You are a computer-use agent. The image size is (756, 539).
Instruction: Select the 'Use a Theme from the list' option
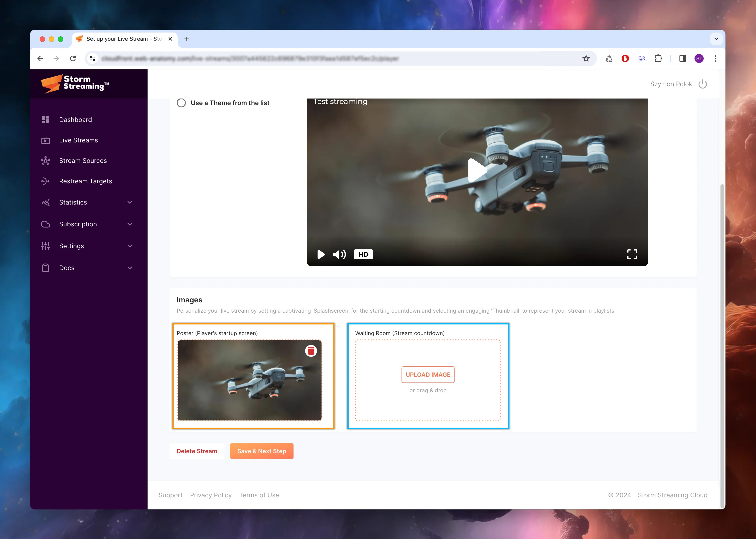pos(181,103)
